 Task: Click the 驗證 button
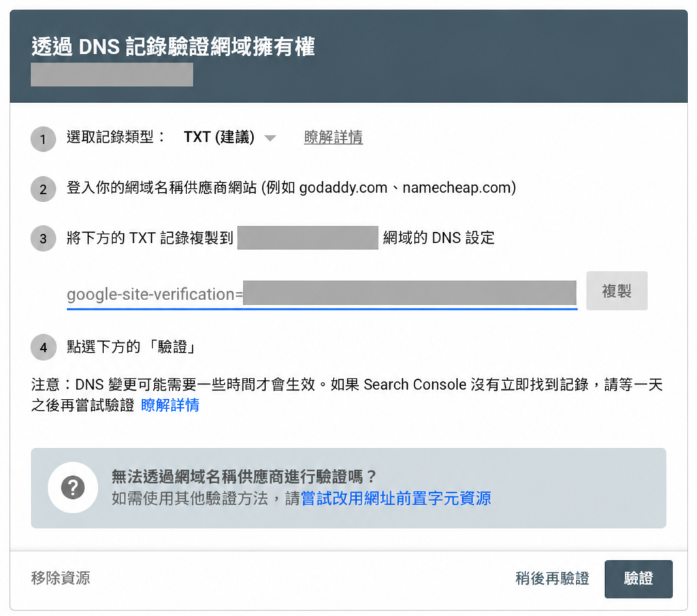pos(638,579)
